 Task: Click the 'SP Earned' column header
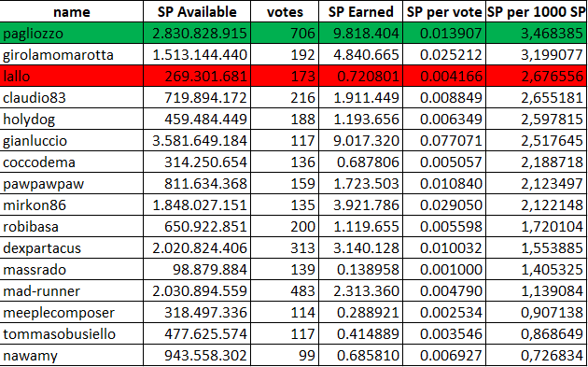pyautogui.click(x=361, y=11)
